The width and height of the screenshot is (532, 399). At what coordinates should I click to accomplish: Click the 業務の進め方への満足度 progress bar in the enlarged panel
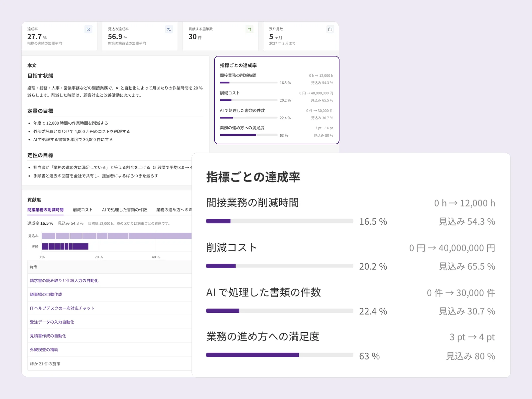coord(280,355)
